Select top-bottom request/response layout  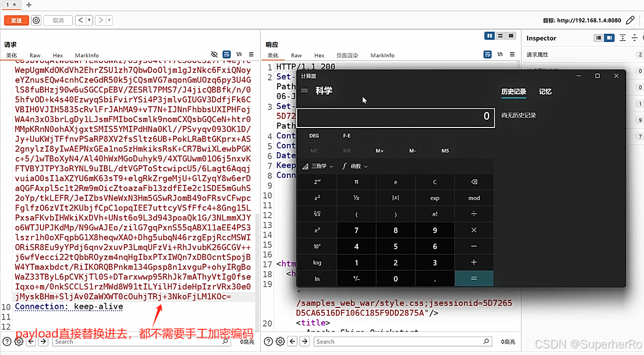(500, 36)
